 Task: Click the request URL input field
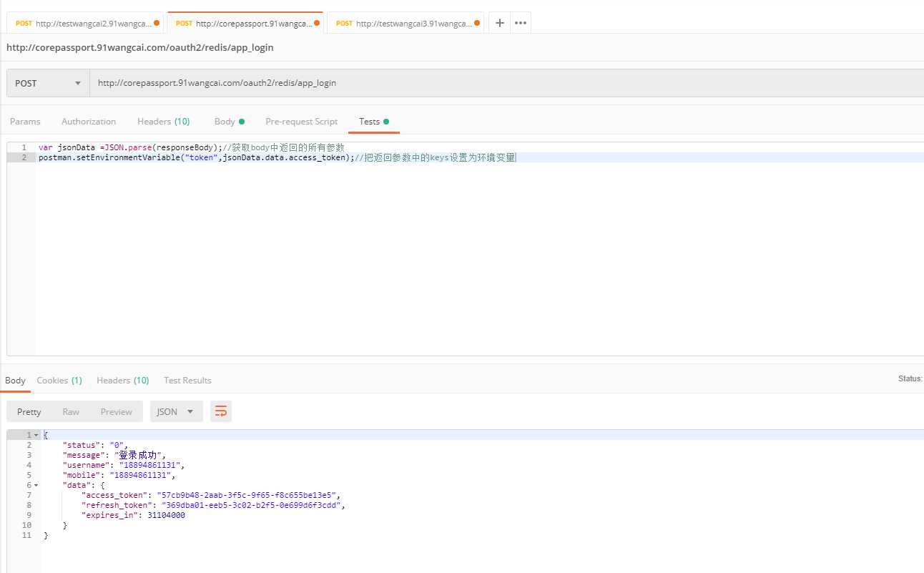[506, 83]
